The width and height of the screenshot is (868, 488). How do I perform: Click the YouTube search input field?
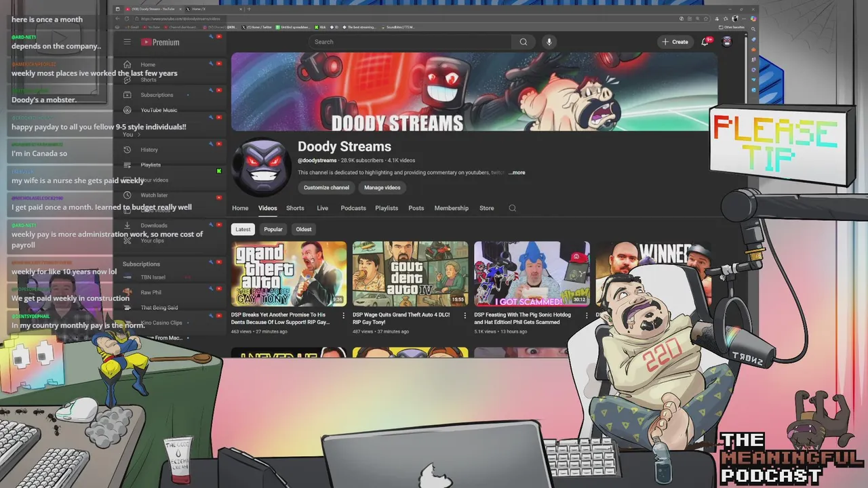(410, 42)
